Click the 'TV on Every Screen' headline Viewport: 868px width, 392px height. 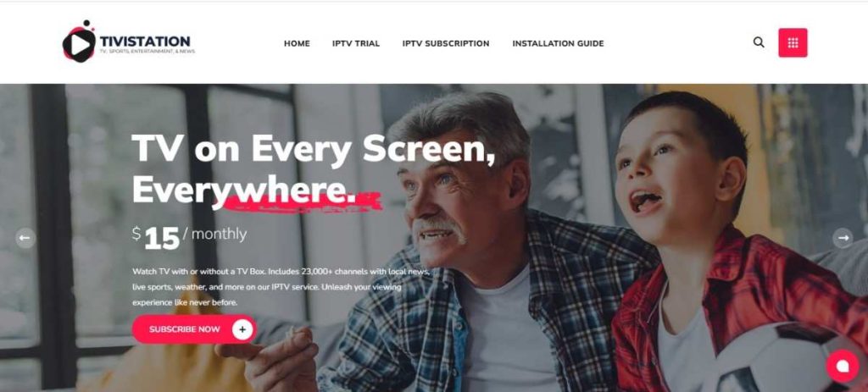[x=314, y=149]
